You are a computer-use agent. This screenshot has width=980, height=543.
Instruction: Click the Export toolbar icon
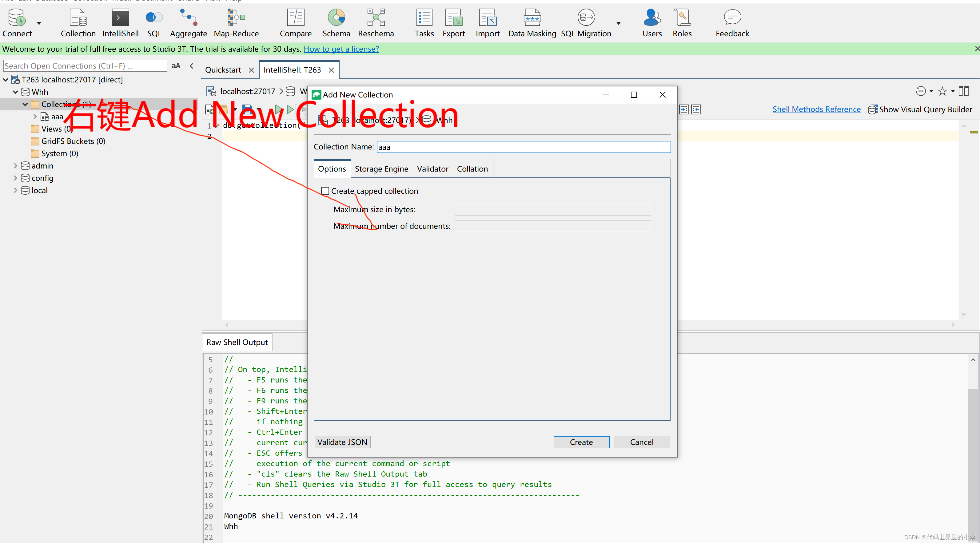coord(453,23)
